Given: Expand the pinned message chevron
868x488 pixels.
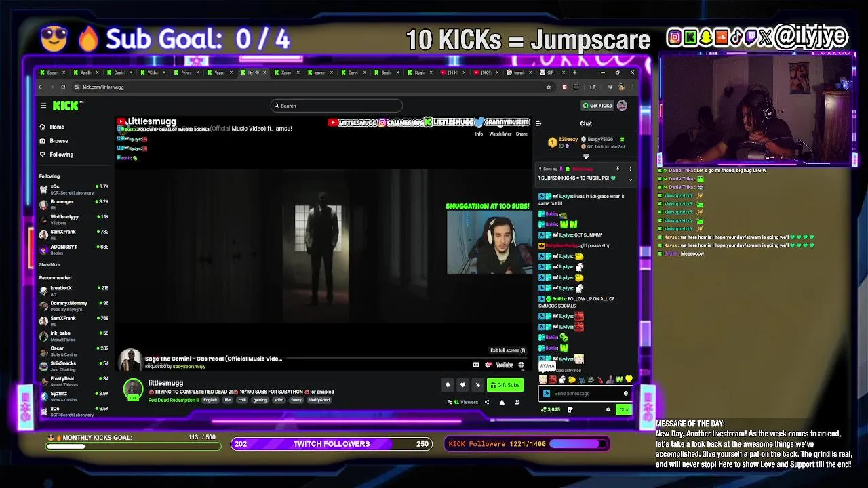Looking at the screenshot, I should pos(630,180).
